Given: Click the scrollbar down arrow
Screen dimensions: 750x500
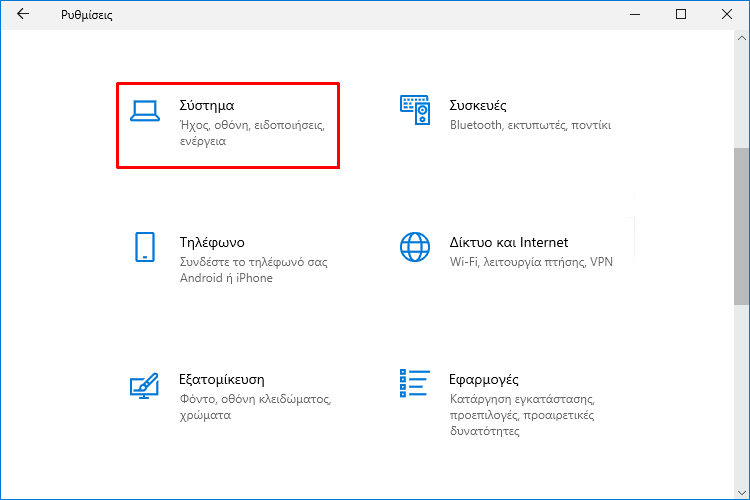Looking at the screenshot, I should 742,492.
